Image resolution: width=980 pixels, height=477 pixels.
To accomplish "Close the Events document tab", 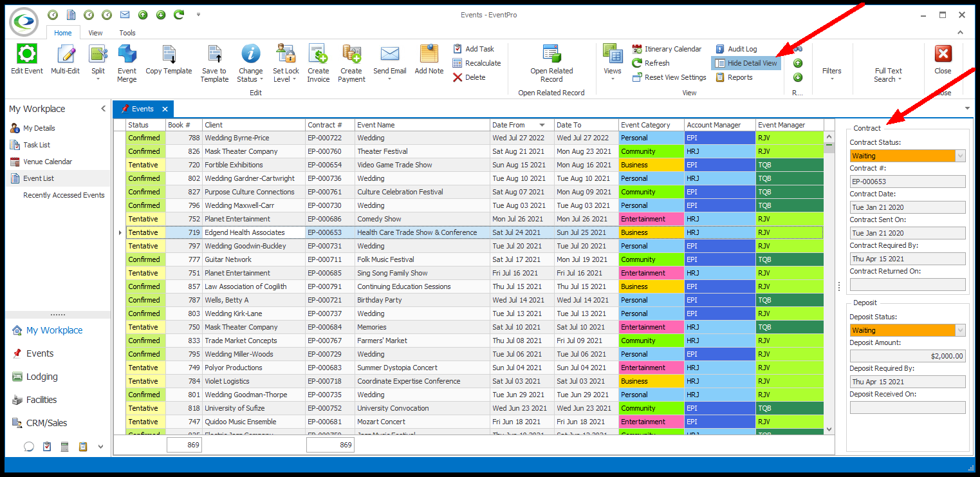I will (165, 109).
